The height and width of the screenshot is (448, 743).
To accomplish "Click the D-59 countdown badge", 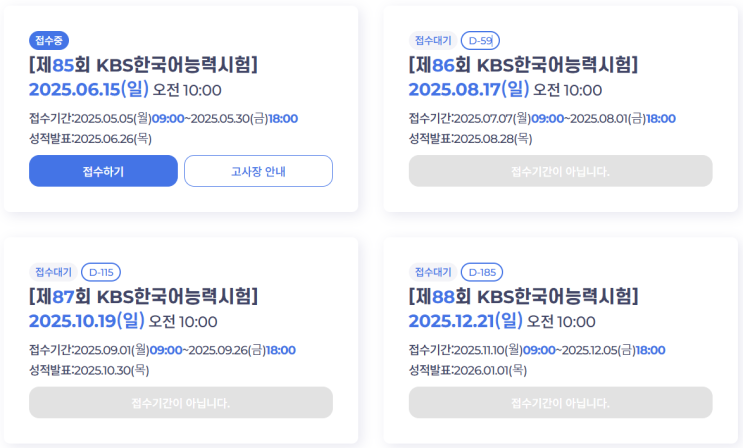I will (x=481, y=41).
